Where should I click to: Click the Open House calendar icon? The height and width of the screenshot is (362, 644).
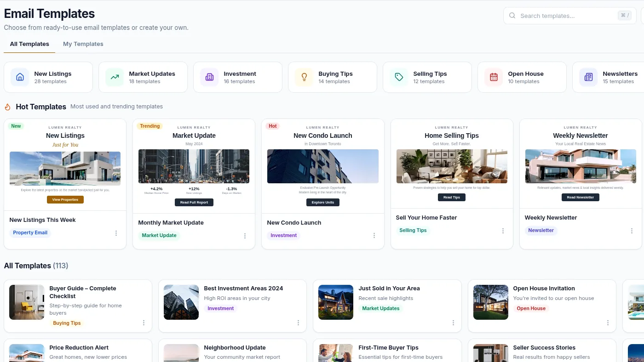(x=494, y=77)
